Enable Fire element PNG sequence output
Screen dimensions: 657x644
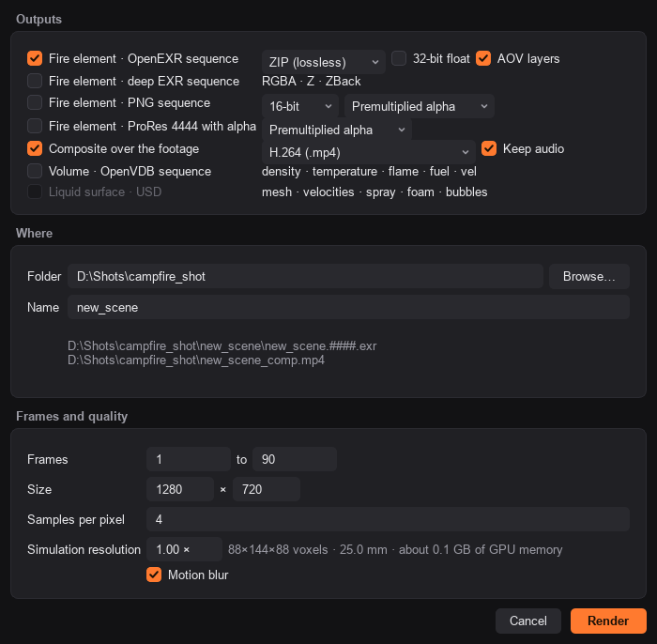[35, 102]
